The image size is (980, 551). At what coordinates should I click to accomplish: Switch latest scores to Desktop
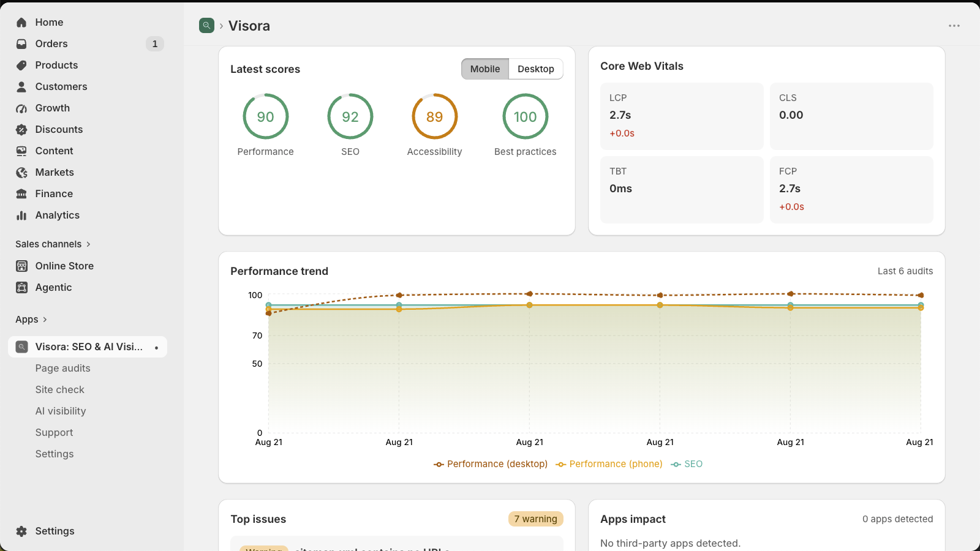[x=536, y=69]
